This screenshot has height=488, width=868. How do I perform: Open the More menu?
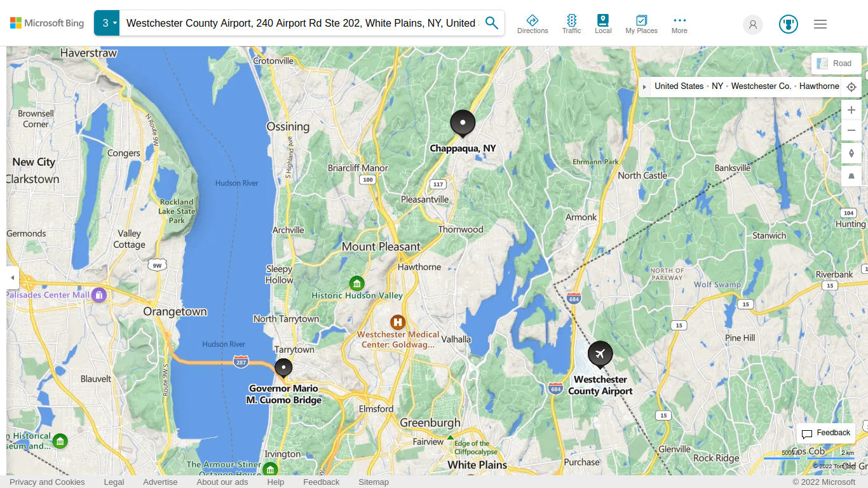[x=679, y=24]
